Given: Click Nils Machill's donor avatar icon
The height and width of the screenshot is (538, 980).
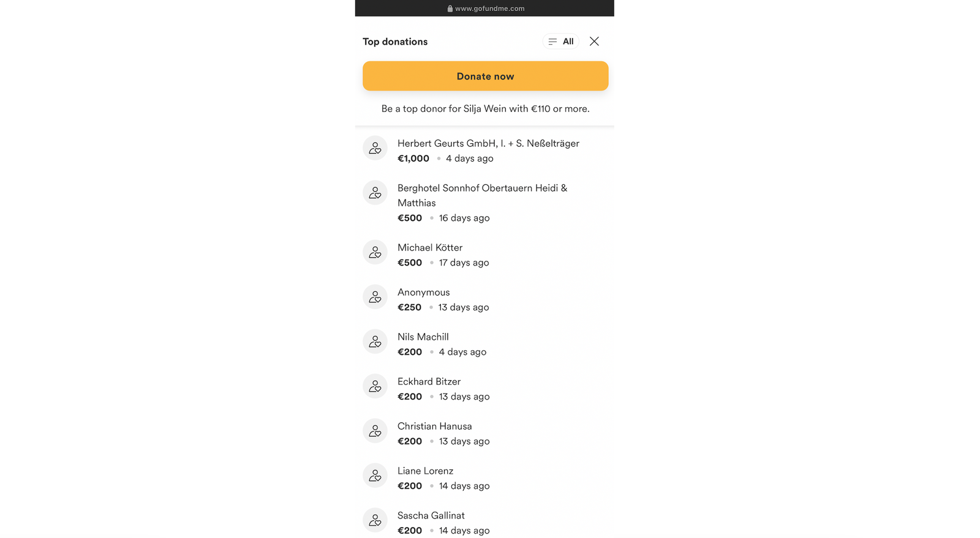Looking at the screenshot, I should tap(375, 342).
